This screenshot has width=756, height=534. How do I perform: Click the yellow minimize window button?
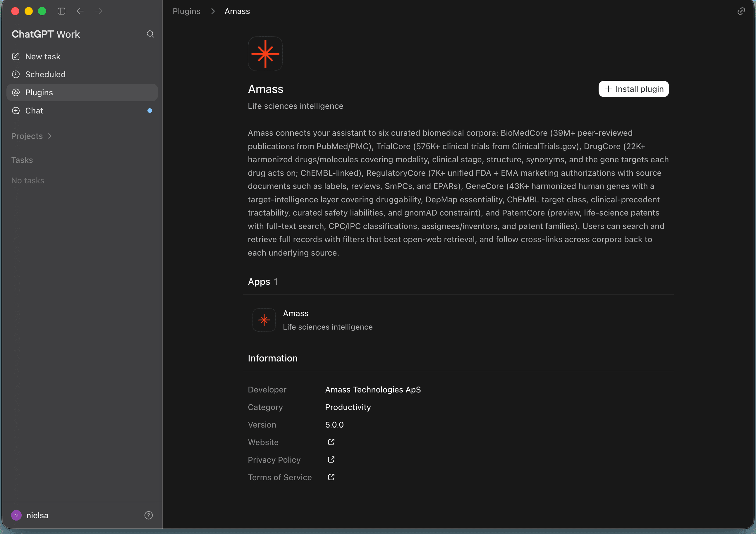tap(29, 11)
